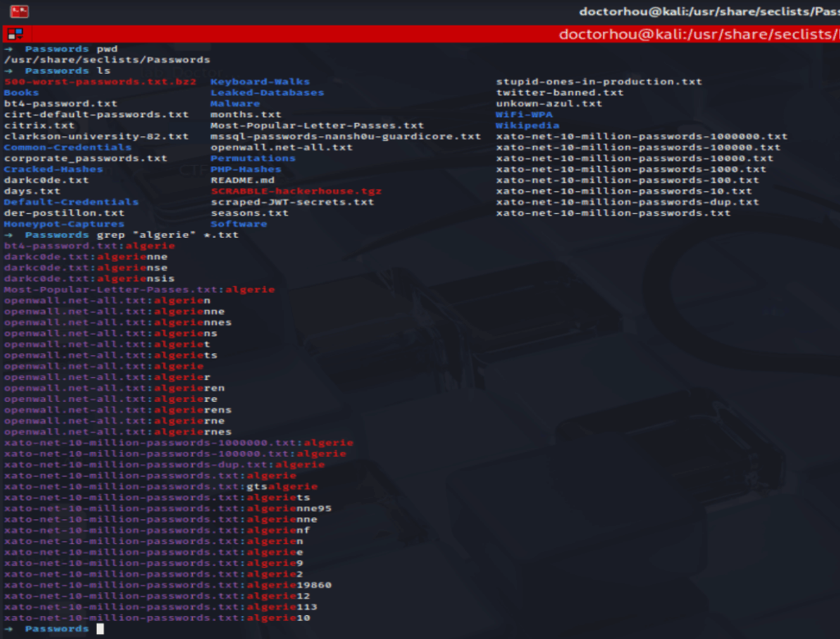Click the bt4-password.txt:algerie grep result

89,246
